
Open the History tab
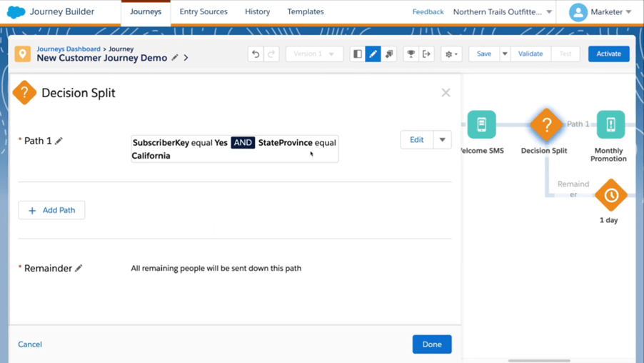tap(258, 12)
